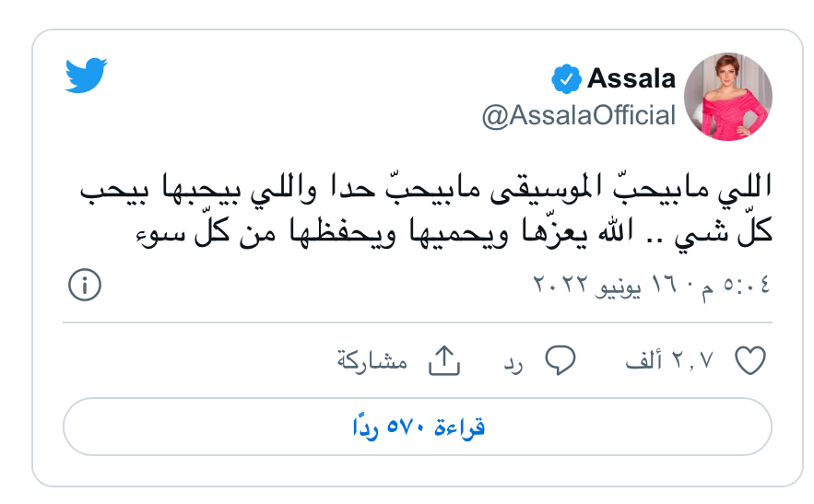Click the Twitter bird logo
Image resolution: width=814 pixels, height=504 pixels.
pos(86,76)
